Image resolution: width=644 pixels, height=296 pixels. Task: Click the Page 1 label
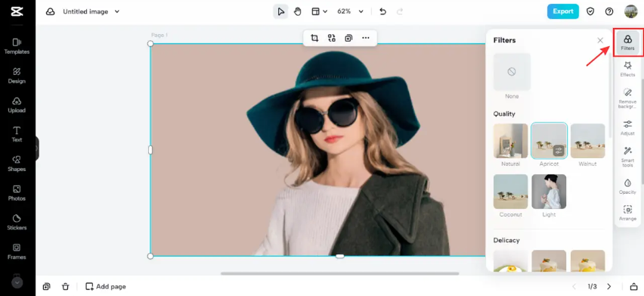(159, 36)
